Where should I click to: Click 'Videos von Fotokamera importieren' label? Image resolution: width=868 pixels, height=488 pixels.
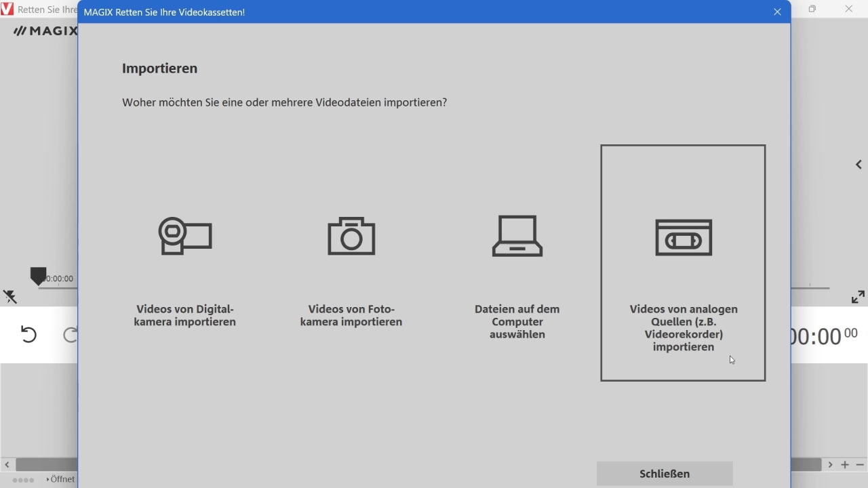tap(351, 316)
